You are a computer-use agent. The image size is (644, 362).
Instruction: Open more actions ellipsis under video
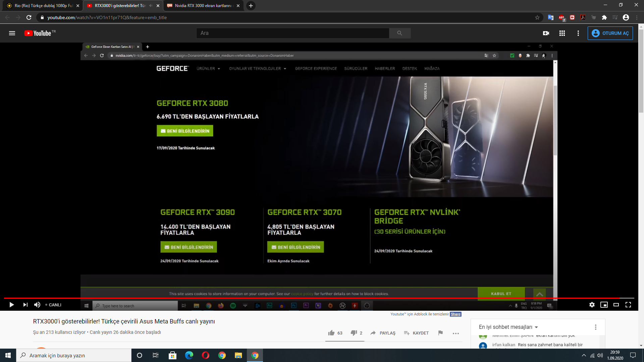(x=456, y=333)
